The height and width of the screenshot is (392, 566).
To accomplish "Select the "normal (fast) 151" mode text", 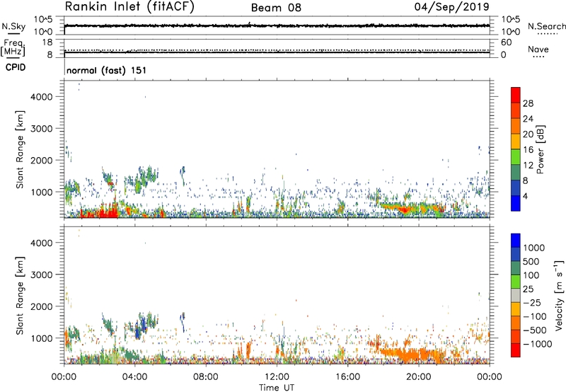I will [x=107, y=70].
